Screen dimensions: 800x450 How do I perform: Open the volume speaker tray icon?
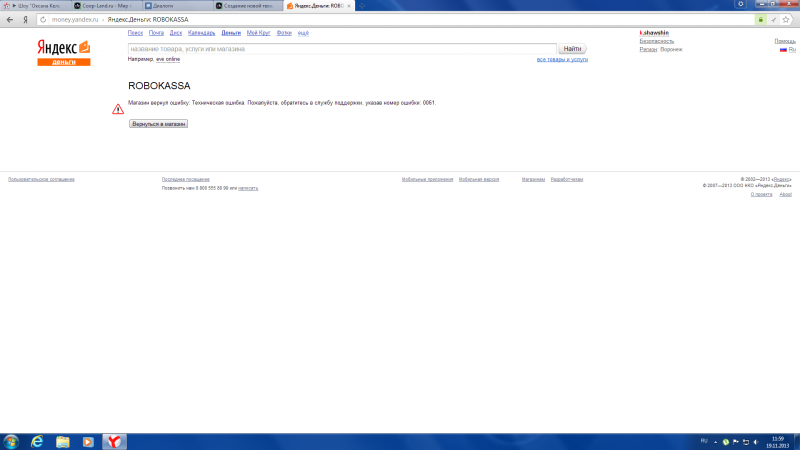tap(756, 442)
